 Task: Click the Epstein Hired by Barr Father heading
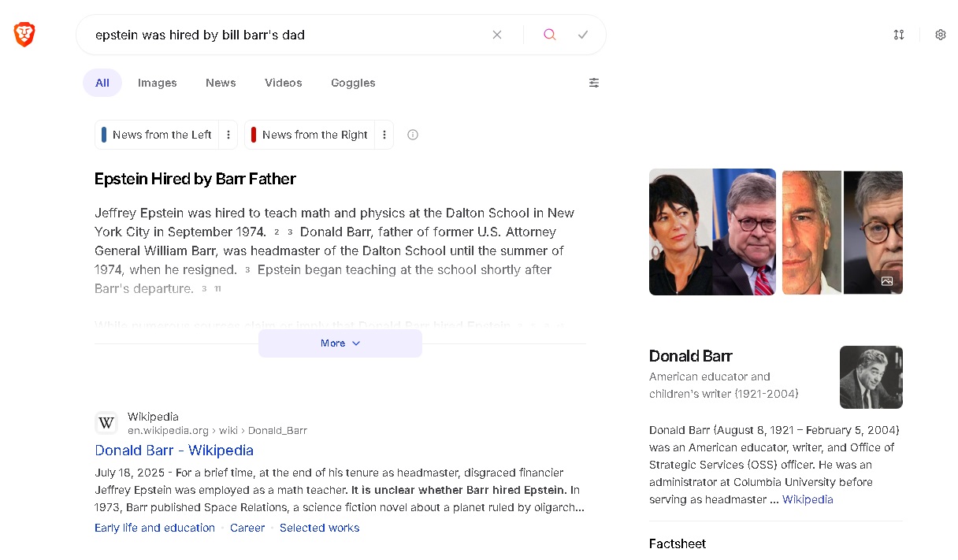coord(195,179)
